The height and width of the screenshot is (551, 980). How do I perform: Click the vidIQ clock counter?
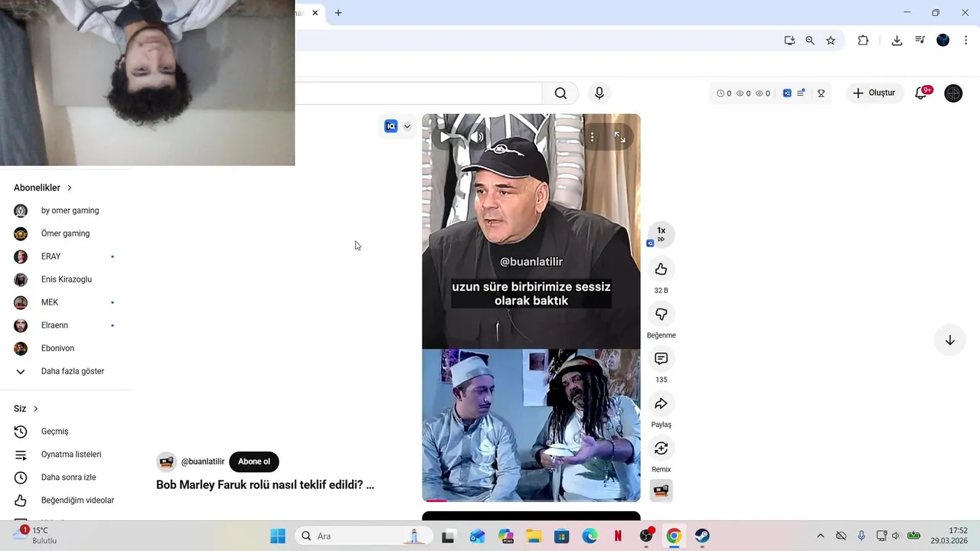[724, 93]
